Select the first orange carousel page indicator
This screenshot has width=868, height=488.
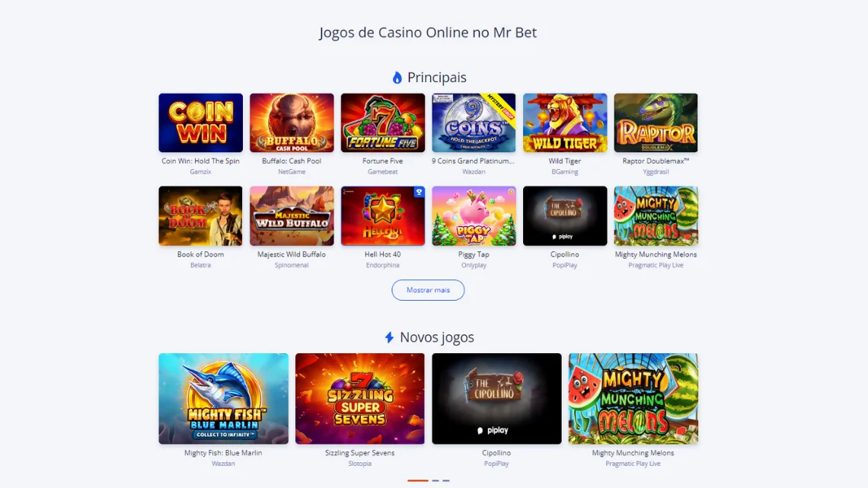pos(418,480)
